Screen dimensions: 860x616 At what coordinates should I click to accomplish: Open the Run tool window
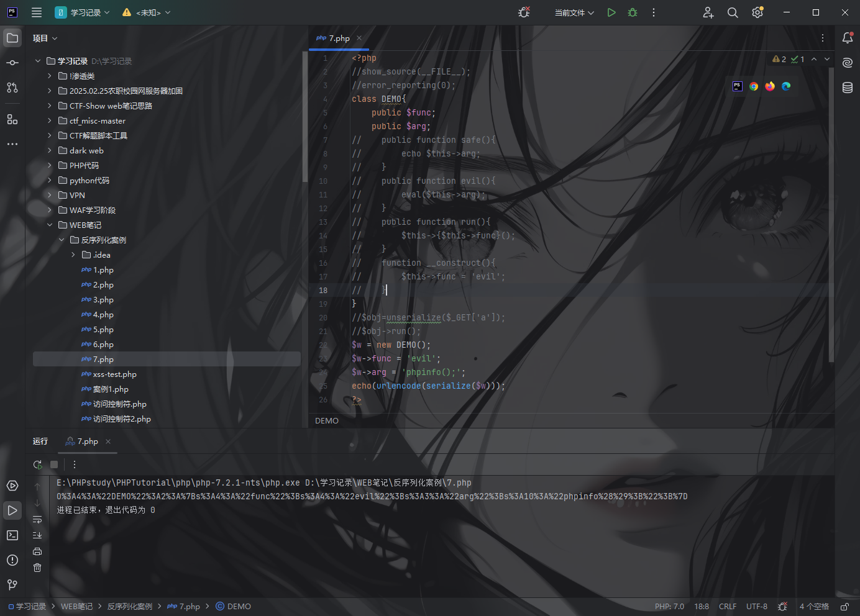[12, 510]
